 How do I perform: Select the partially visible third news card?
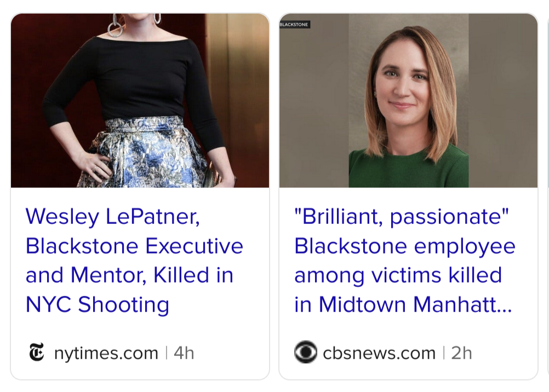[547, 197]
